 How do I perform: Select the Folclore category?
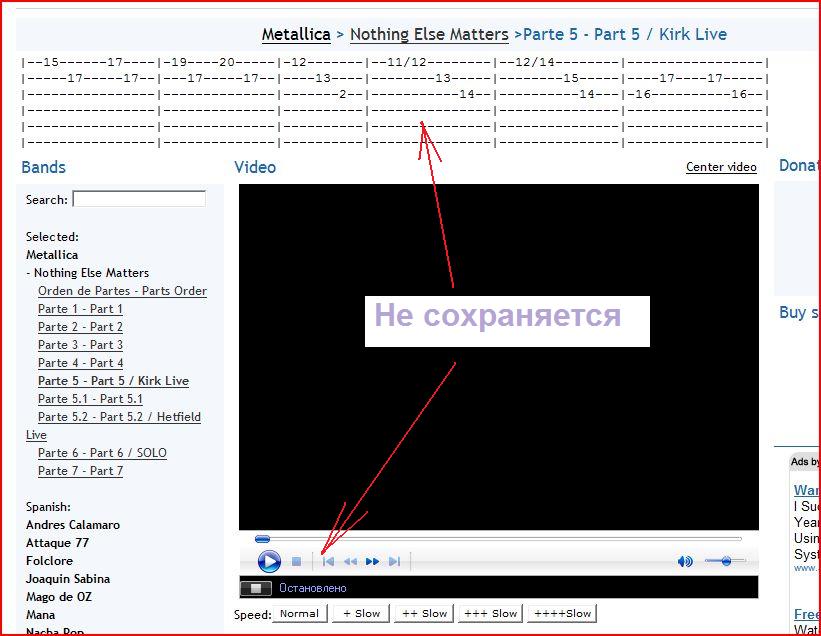pos(49,561)
